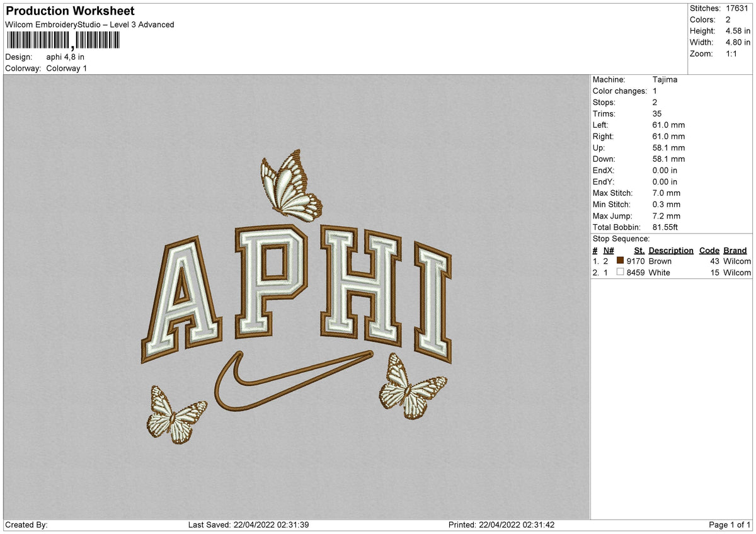This screenshot has width=756, height=534.
Task: Click the Description column header
Action: 672,250
